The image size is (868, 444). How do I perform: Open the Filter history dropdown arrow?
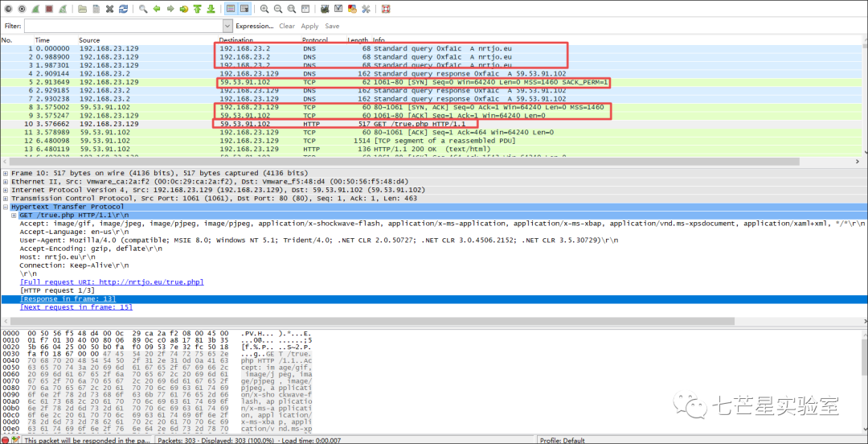(227, 26)
